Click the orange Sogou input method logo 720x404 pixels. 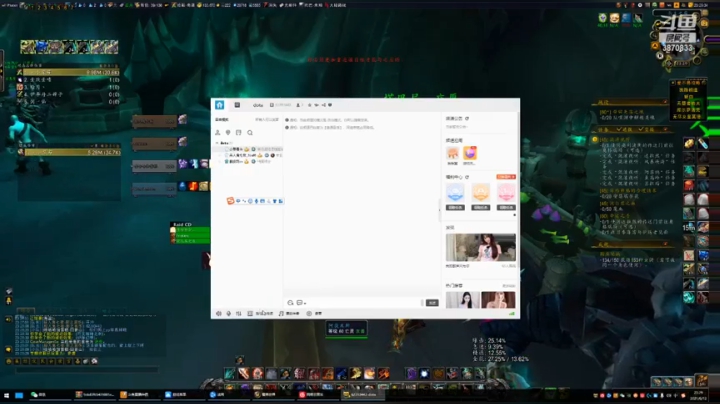[x=231, y=201]
